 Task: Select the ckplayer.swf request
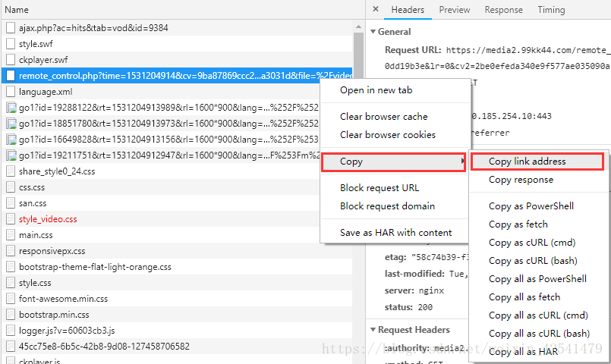(178, 60)
